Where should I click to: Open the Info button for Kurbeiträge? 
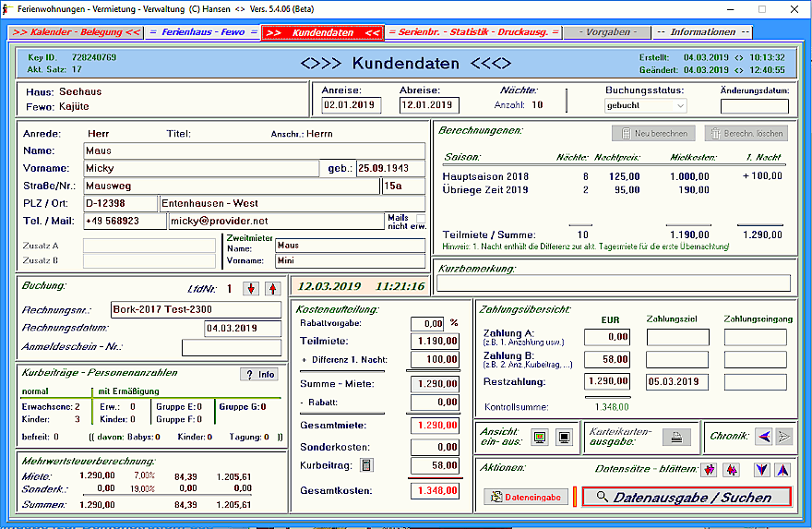coord(260,374)
